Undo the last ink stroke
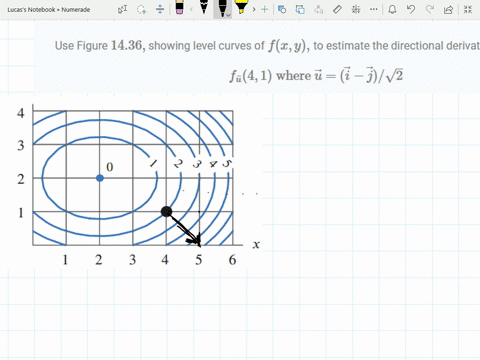The height and width of the screenshot is (360, 480). pyautogui.click(x=411, y=9)
